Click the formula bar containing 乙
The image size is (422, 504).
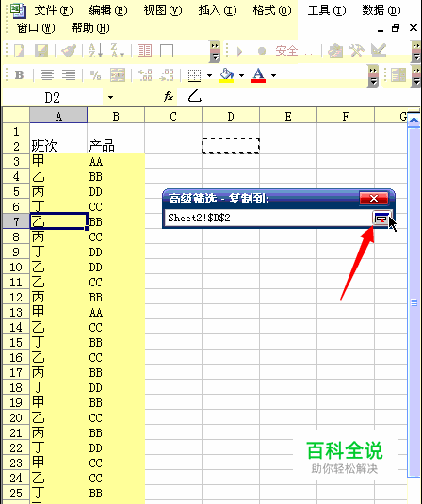click(x=299, y=96)
